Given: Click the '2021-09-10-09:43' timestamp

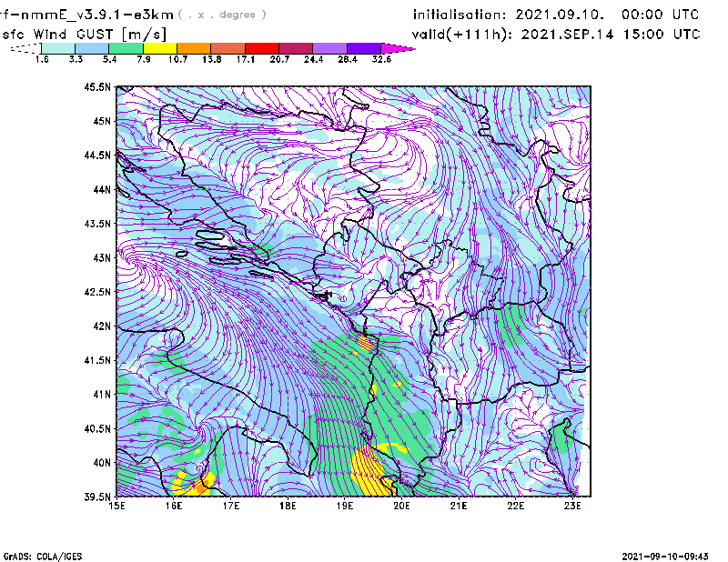Looking at the screenshot, I should click(x=665, y=557).
